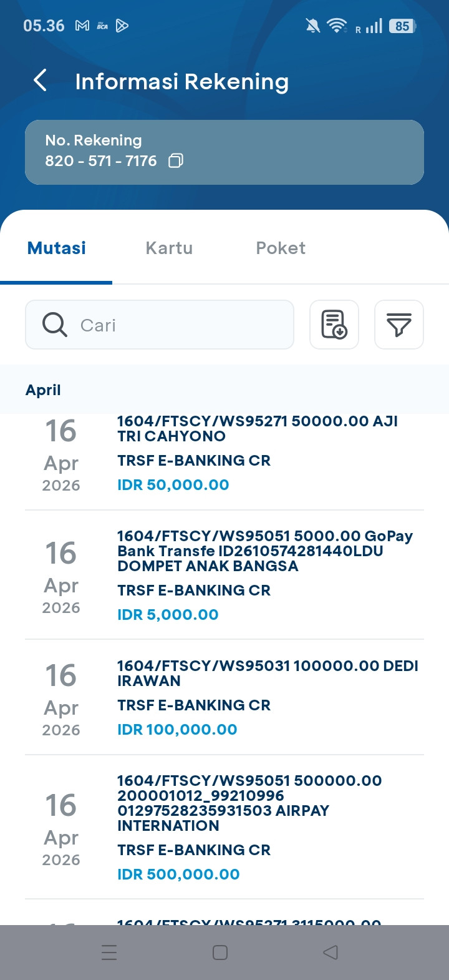Tap the Android recent apps menu icon
This screenshot has width=449, height=980.
click(109, 952)
